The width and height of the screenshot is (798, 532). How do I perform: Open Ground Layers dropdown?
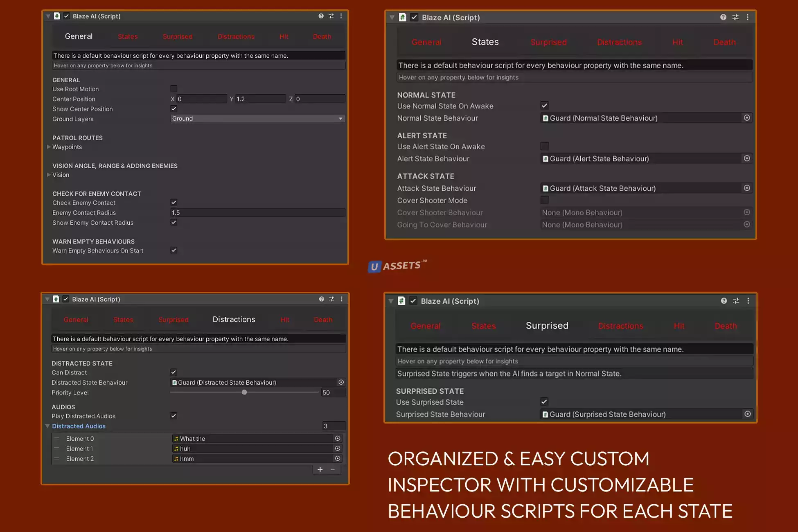(257, 119)
